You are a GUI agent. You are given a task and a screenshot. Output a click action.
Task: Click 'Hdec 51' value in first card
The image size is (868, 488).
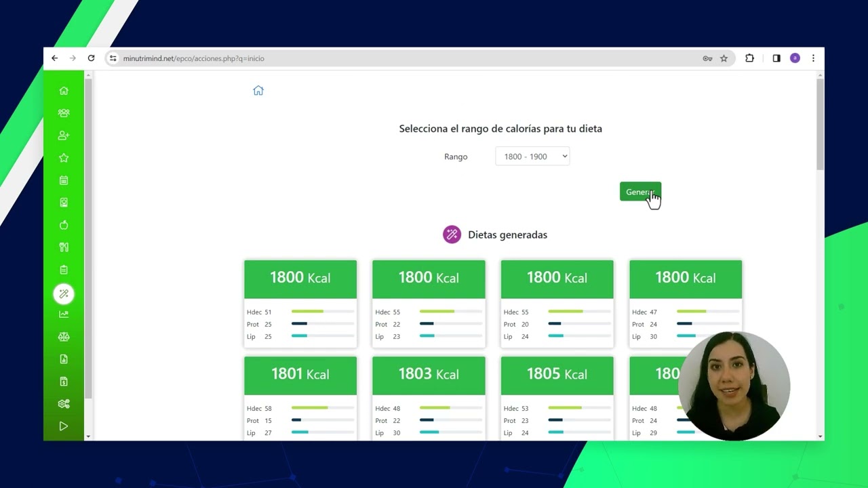coord(259,312)
